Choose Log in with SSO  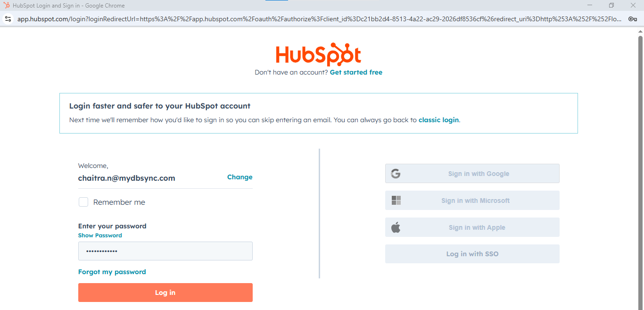pyautogui.click(x=472, y=254)
